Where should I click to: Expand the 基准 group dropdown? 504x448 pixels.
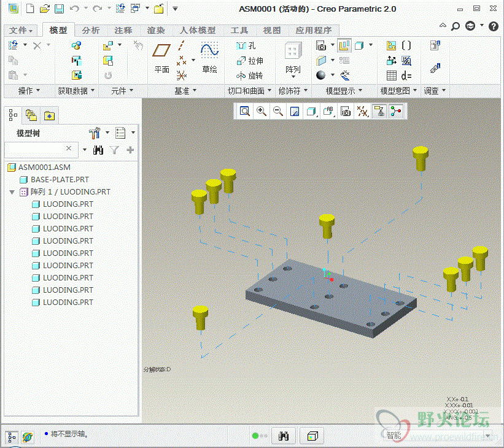(x=185, y=91)
